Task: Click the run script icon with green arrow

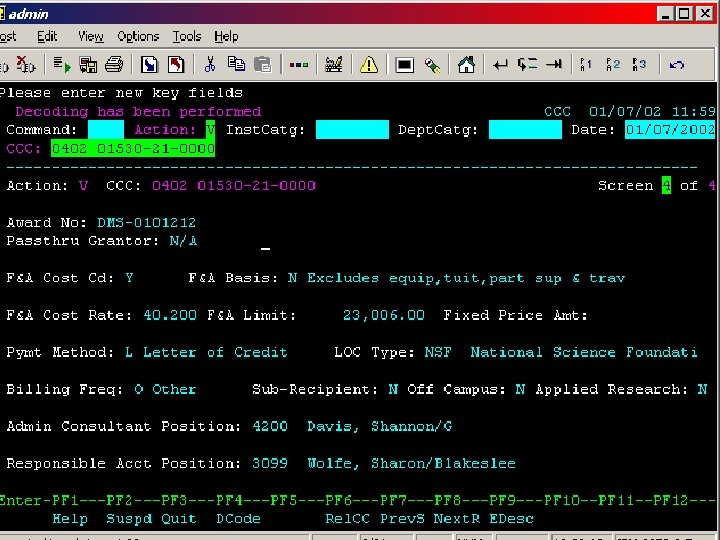Action: tap(62, 64)
